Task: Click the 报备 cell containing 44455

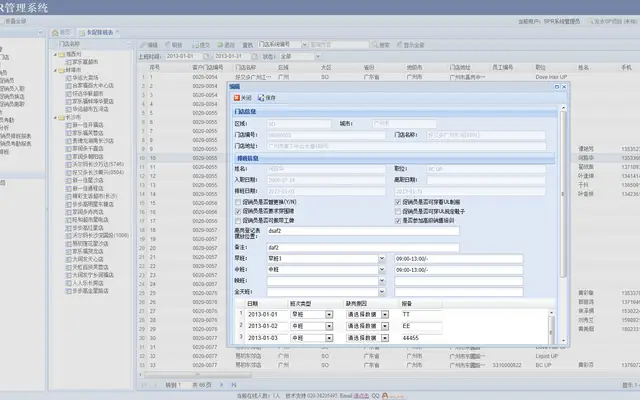Action: click(x=421, y=338)
